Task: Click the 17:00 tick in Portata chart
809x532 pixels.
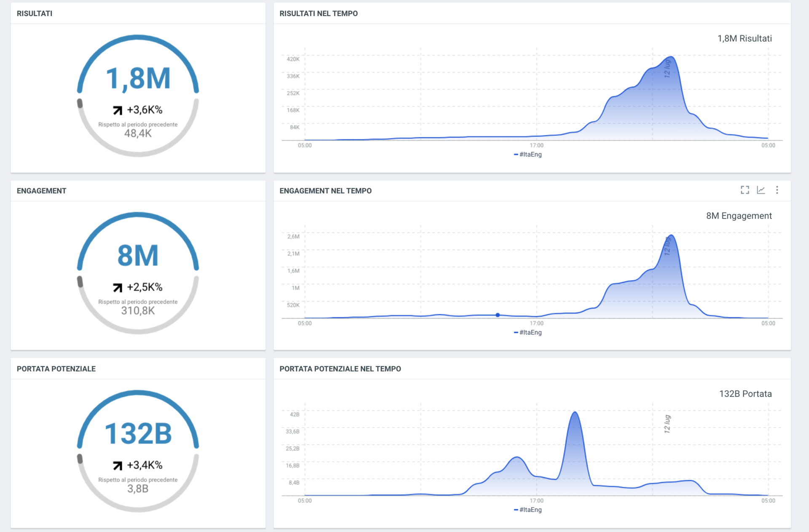Action: click(536, 500)
